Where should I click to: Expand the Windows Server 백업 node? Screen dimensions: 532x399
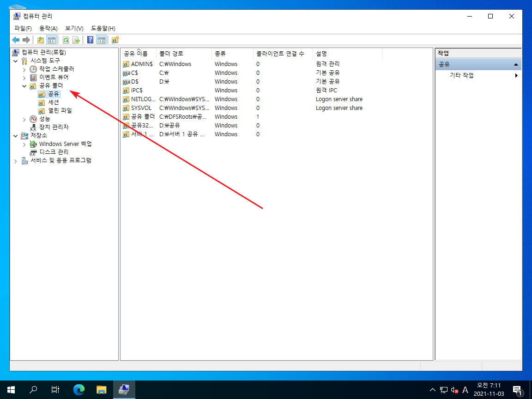[24, 144]
